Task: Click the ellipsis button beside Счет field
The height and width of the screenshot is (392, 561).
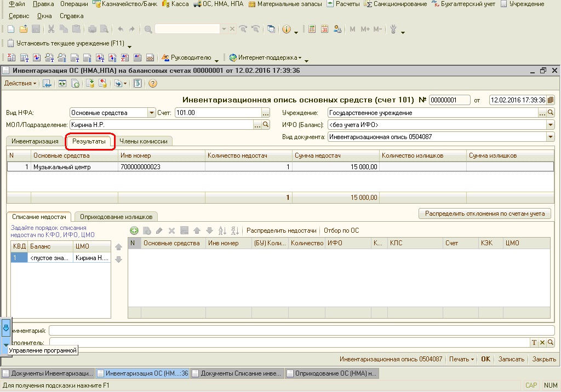Action: pos(266,113)
